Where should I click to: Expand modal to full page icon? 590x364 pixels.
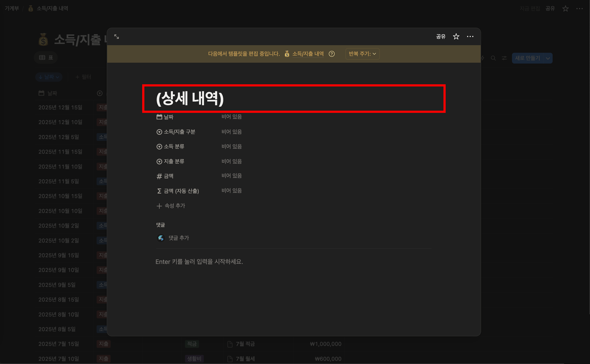point(116,37)
